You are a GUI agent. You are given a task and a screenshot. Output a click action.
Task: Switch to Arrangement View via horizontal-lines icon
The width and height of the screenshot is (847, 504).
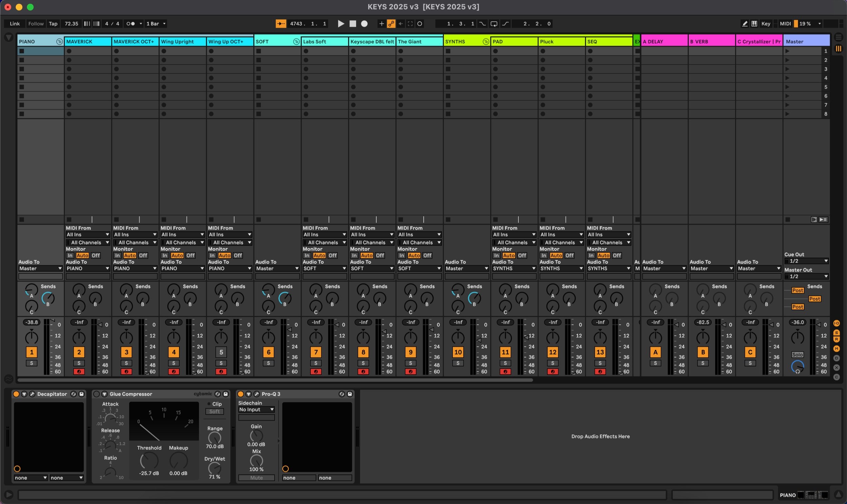pyautogui.click(x=839, y=37)
